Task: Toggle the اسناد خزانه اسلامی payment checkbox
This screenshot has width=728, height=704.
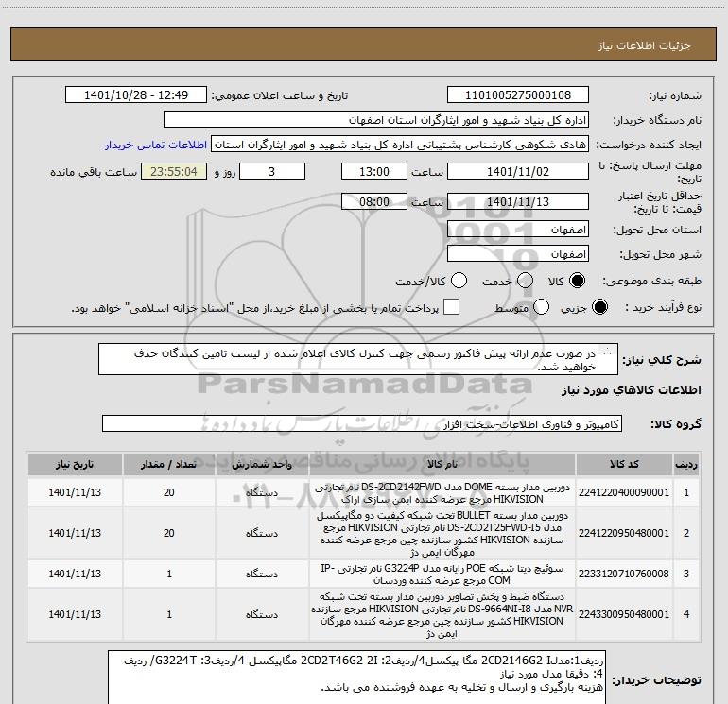Action: point(451,307)
